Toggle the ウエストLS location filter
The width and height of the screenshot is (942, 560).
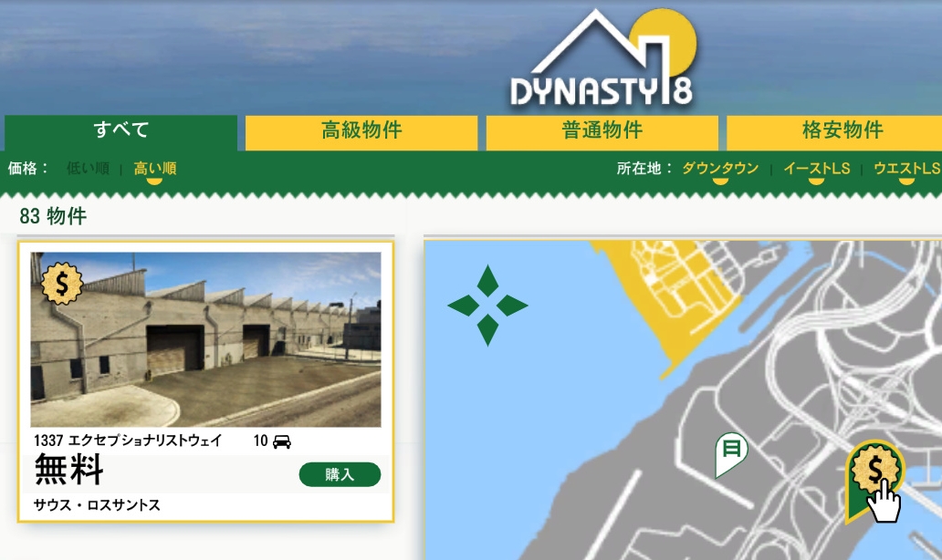[x=906, y=169]
